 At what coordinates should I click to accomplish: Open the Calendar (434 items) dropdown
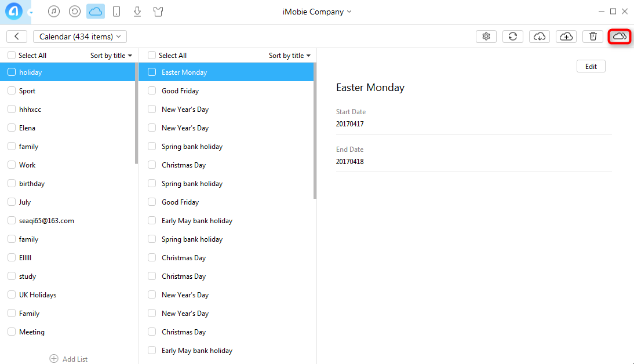[80, 37]
